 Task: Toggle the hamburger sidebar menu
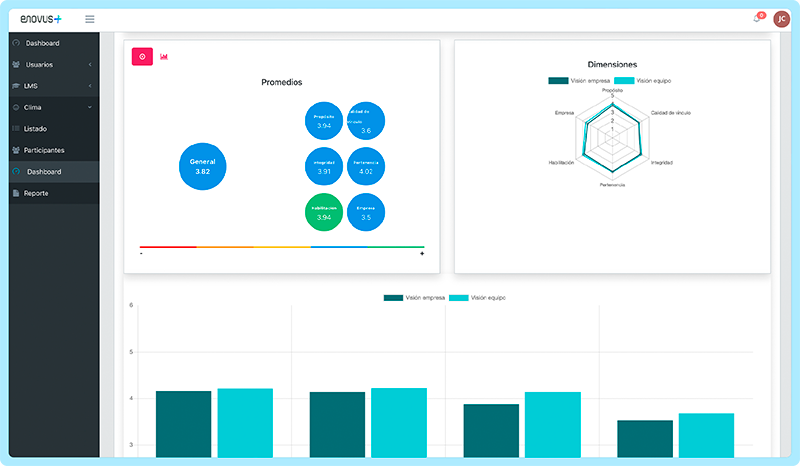coord(90,19)
